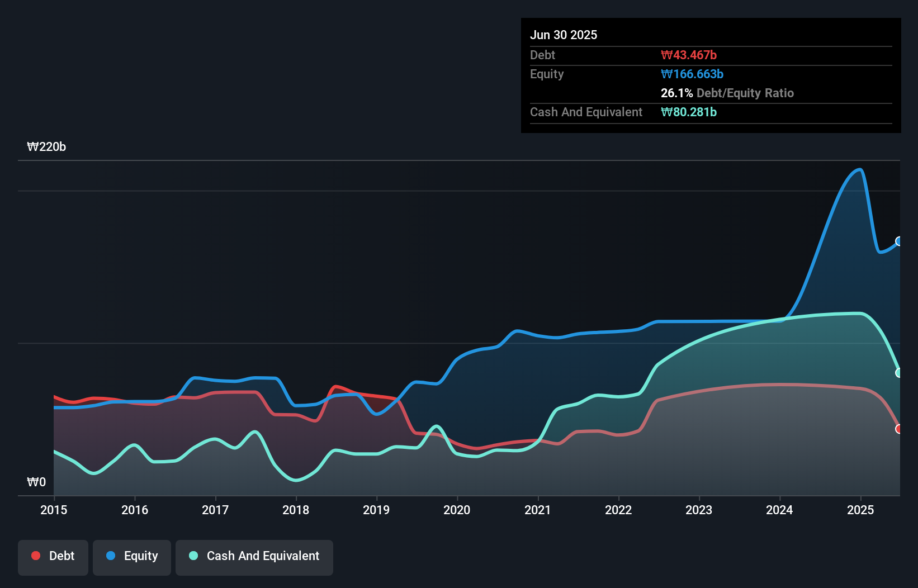This screenshot has width=918, height=588.
Task: Toggle the Cash And Equivalent legend button
Action: point(254,557)
